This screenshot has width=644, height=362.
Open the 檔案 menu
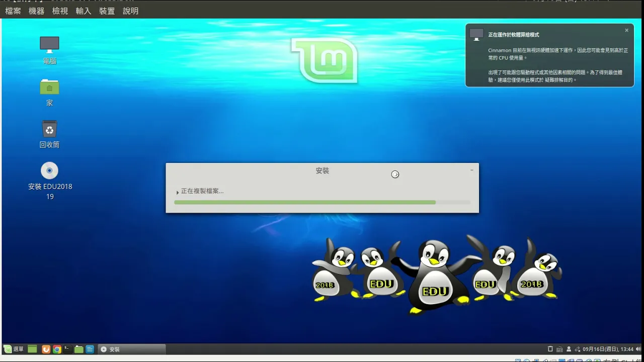point(13,11)
